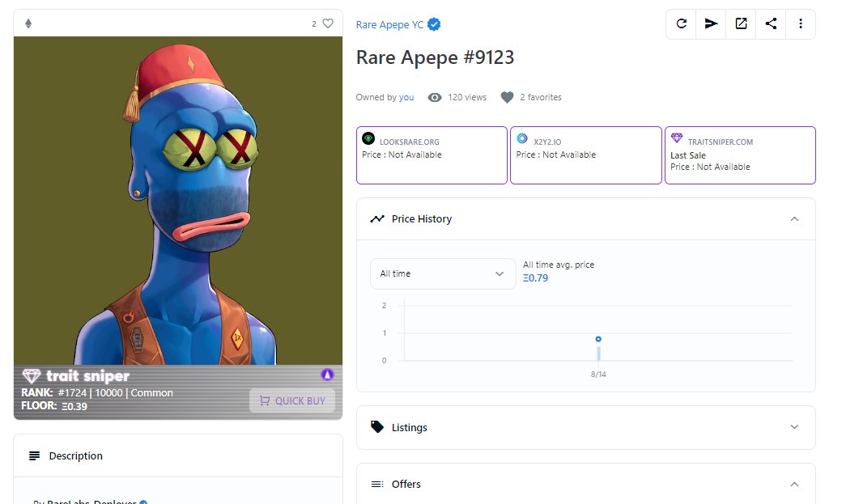Open the external link icon
This screenshot has width=842, height=504.
pyautogui.click(x=741, y=23)
